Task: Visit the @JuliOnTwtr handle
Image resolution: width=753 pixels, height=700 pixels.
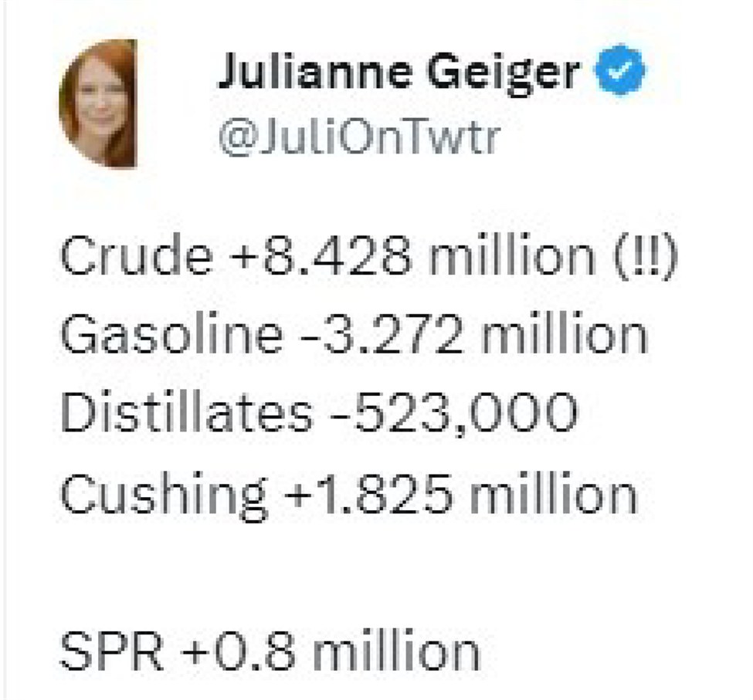Action: click(x=359, y=138)
